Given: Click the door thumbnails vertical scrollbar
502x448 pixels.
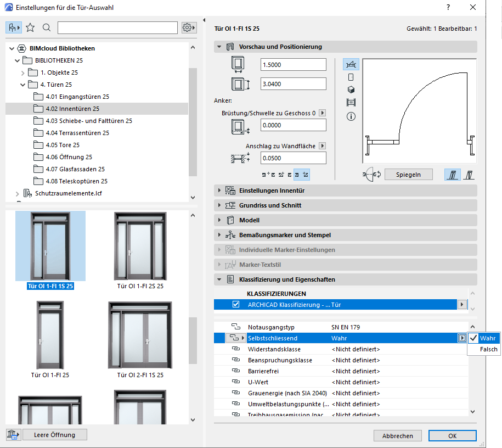Looking at the screenshot, I should coord(193,340).
